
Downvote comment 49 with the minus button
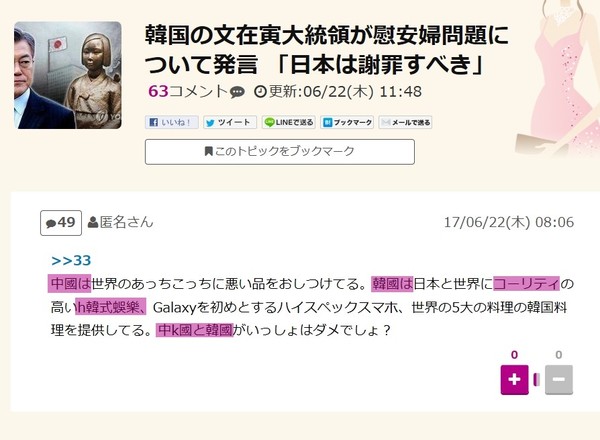click(559, 380)
